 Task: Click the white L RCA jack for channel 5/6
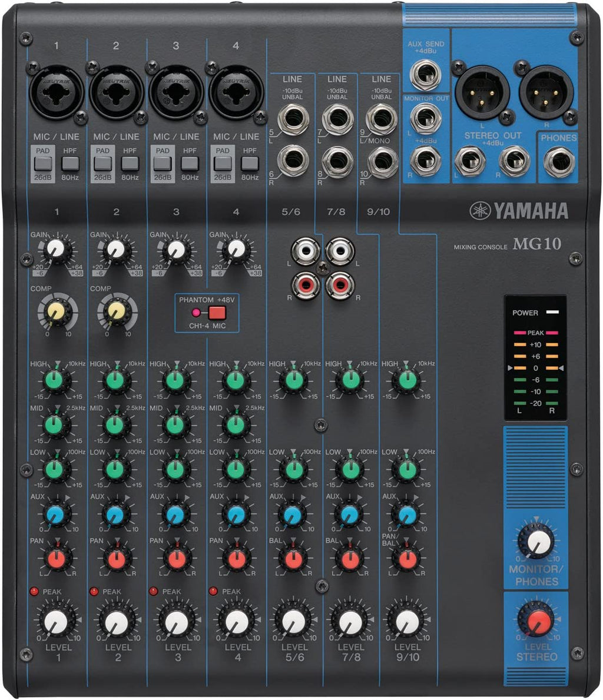[306, 251]
